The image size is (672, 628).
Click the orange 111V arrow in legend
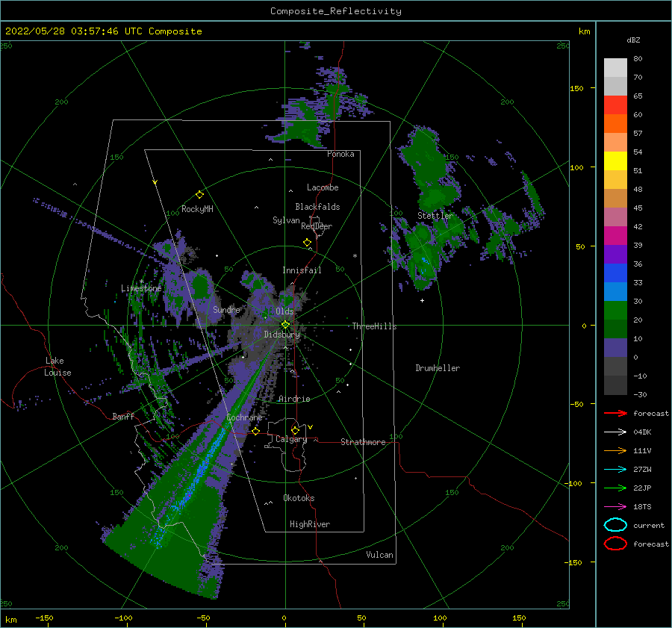point(615,450)
